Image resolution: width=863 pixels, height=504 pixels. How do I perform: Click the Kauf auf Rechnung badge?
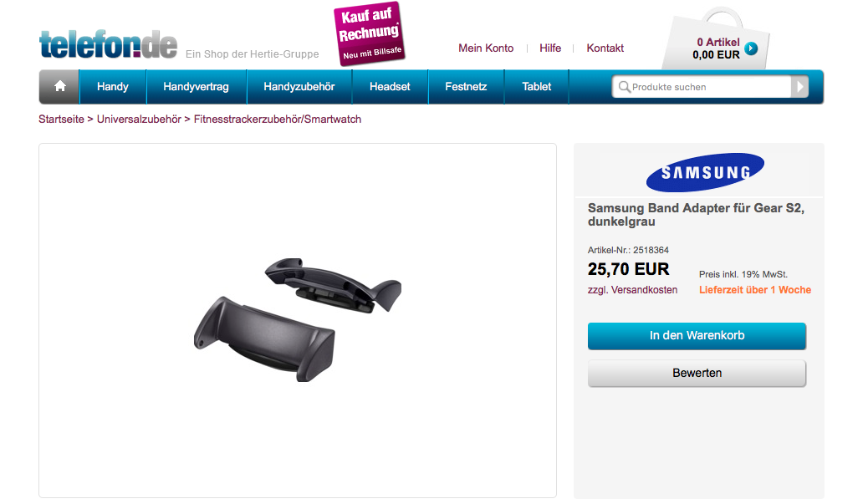click(370, 34)
